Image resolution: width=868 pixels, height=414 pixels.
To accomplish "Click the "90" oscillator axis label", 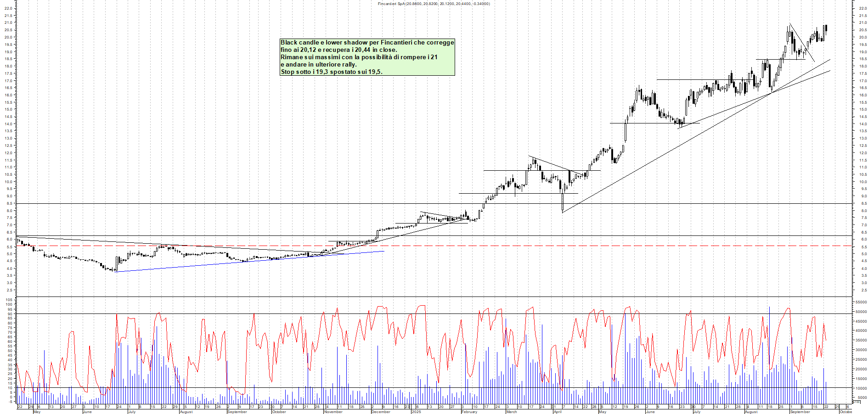I will click(10, 313).
